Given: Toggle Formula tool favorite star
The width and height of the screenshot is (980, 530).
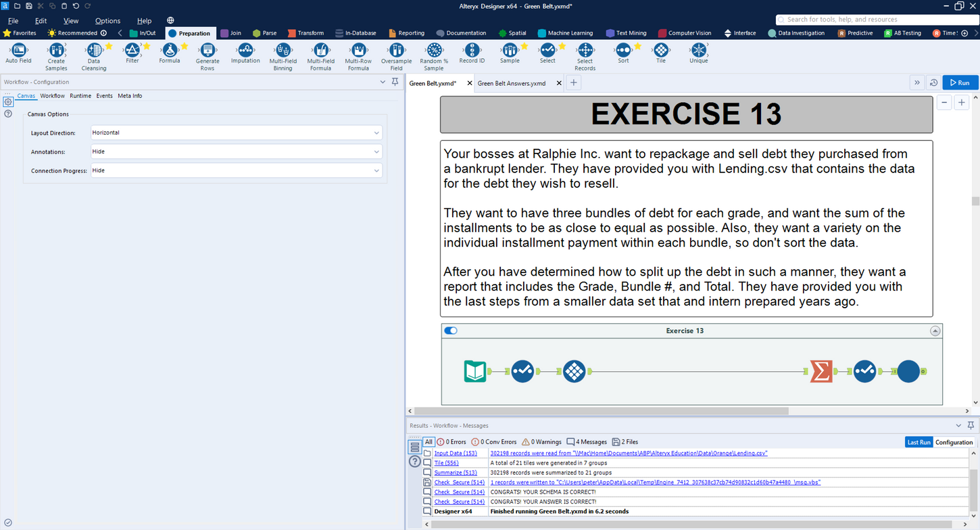Looking at the screenshot, I should (x=185, y=47).
